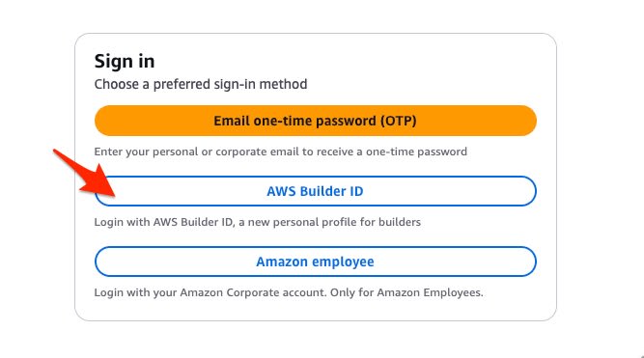644x358 pixels.
Task: Click the "Login with your Amazon Corporate account" text
Action: coord(210,292)
